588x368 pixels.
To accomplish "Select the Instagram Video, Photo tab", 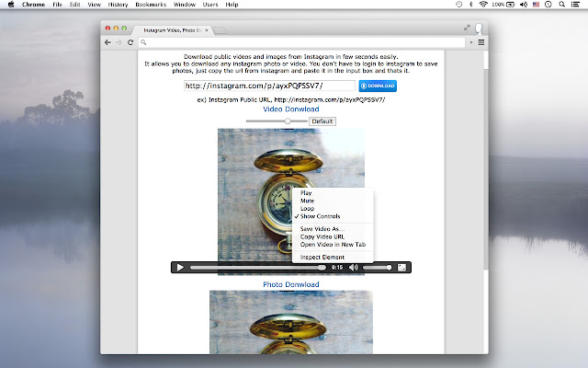I will tap(172, 30).
